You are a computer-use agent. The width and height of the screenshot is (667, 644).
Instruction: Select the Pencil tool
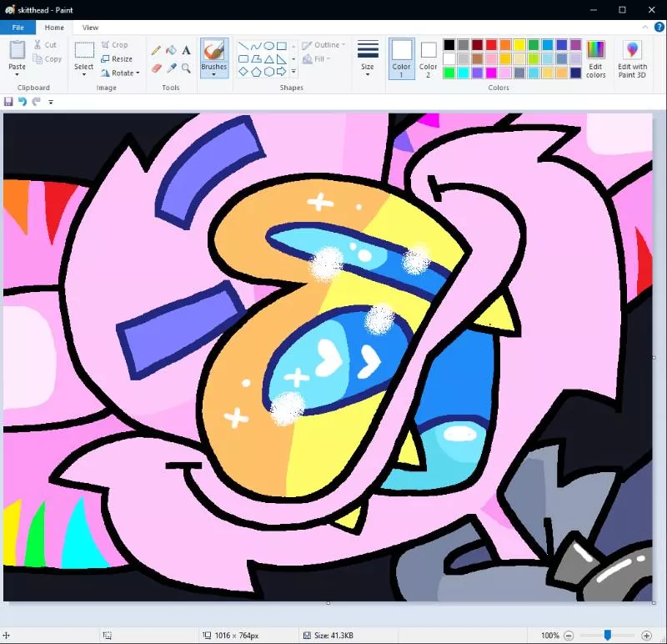[x=156, y=50]
